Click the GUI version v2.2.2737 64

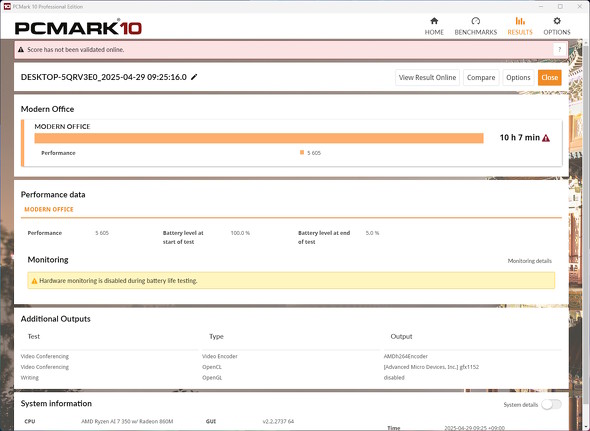tap(278, 421)
